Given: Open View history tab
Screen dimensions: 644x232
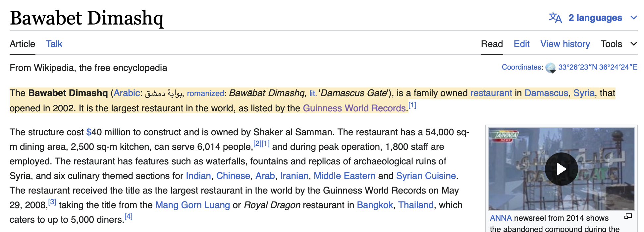Looking at the screenshot, I should (x=565, y=44).
